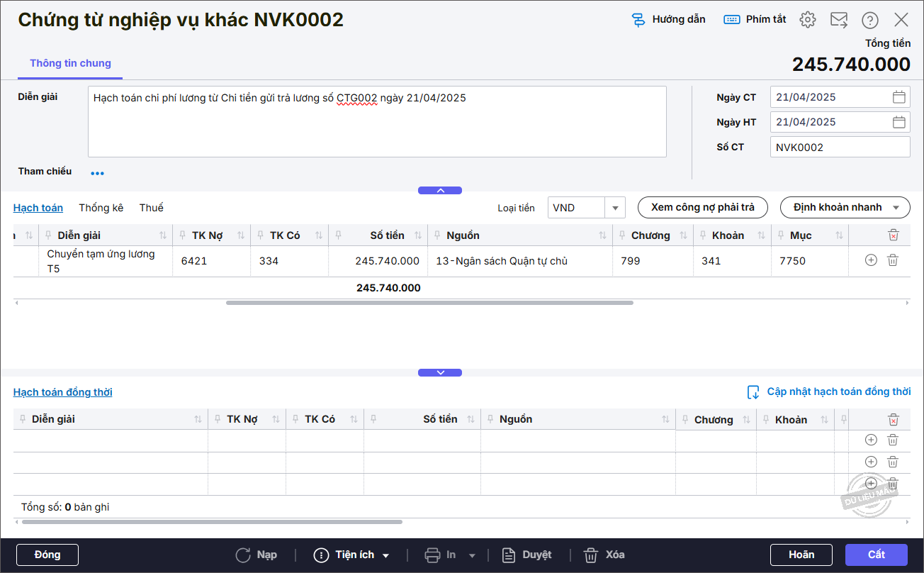The height and width of the screenshot is (573, 924).
Task: Click the mail forward icon in header
Action: click(x=839, y=20)
